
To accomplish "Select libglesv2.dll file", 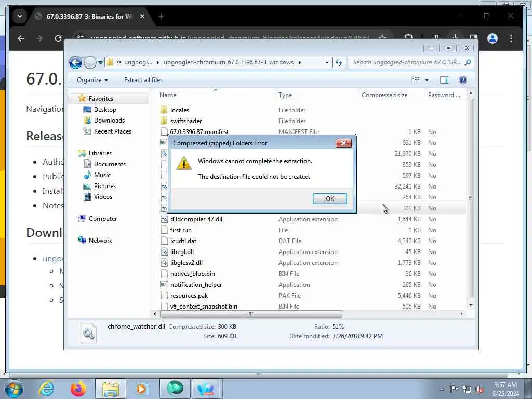I will pyautogui.click(x=187, y=262).
